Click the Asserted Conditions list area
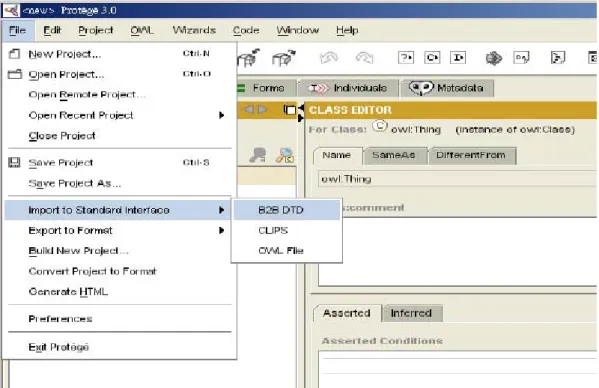The image size is (599, 388). tap(457, 370)
